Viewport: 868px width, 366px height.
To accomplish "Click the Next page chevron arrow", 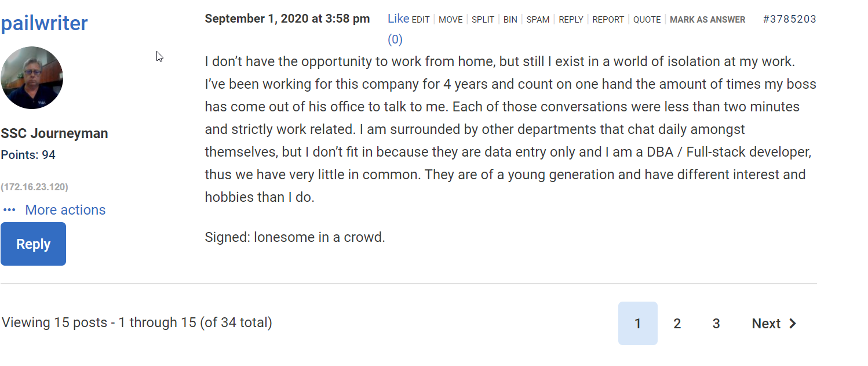I will click(793, 324).
